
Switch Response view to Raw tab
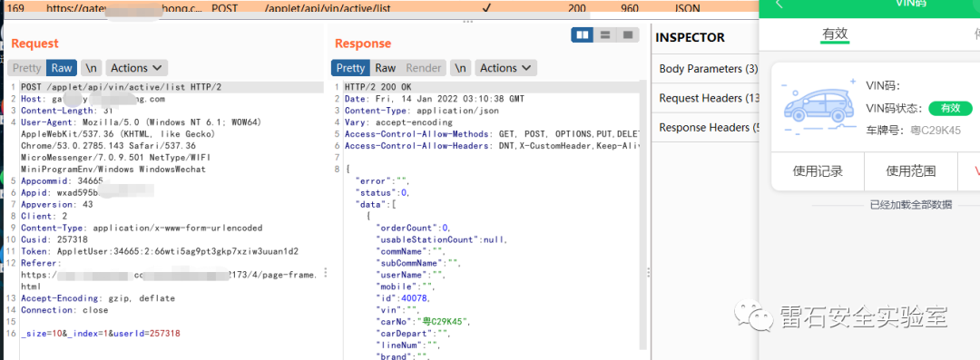tap(385, 68)
